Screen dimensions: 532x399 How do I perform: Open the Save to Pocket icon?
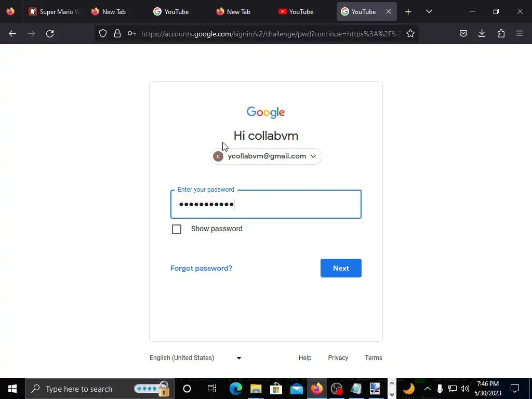pyautogui.click(x=463, y=33)
